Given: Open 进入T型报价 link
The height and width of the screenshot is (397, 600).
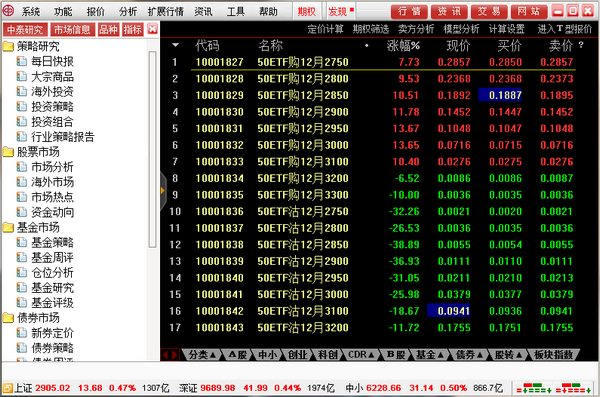Looking at the screenshot, I should (565, 29).
